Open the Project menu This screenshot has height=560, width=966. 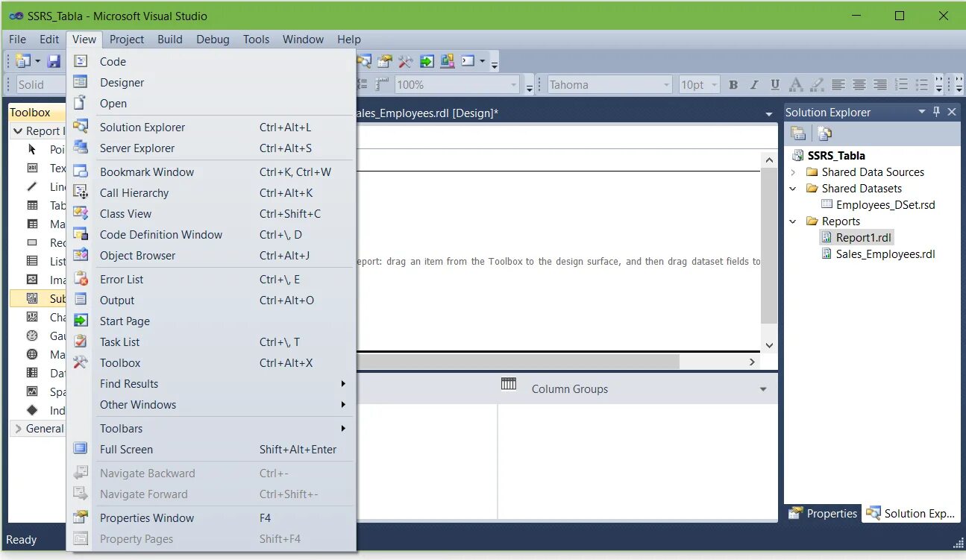tap(127, 40)
